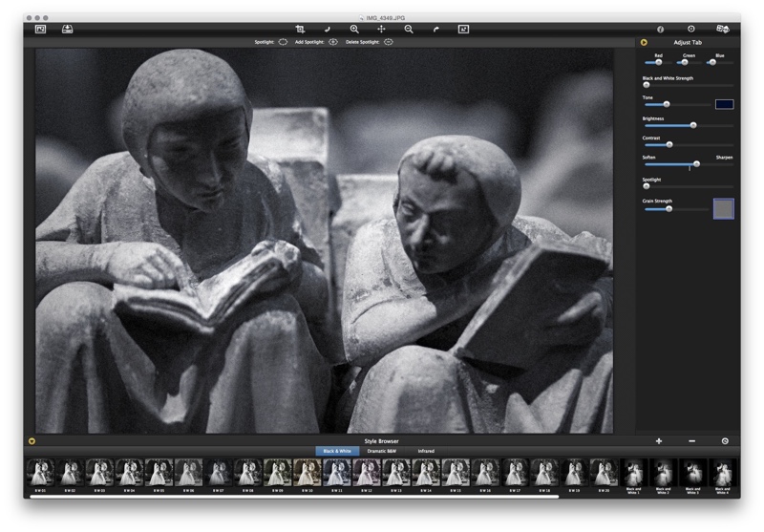764x532 pixels.
Task: Click the fit image to window icon
Action: (x=463, y=30)
